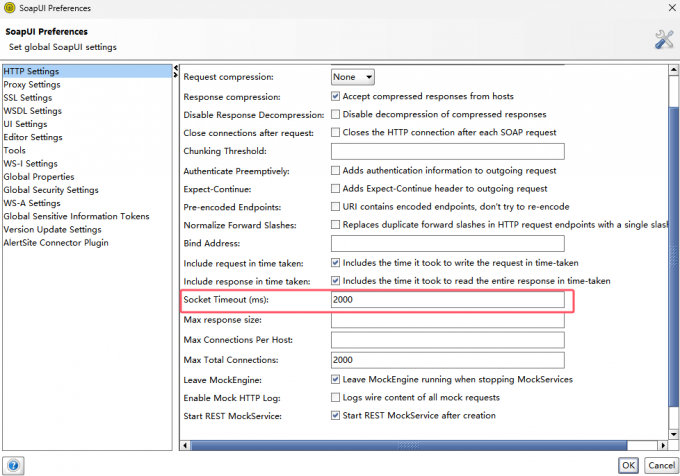Select Tools in the preferences list

[x=87, y=150]
